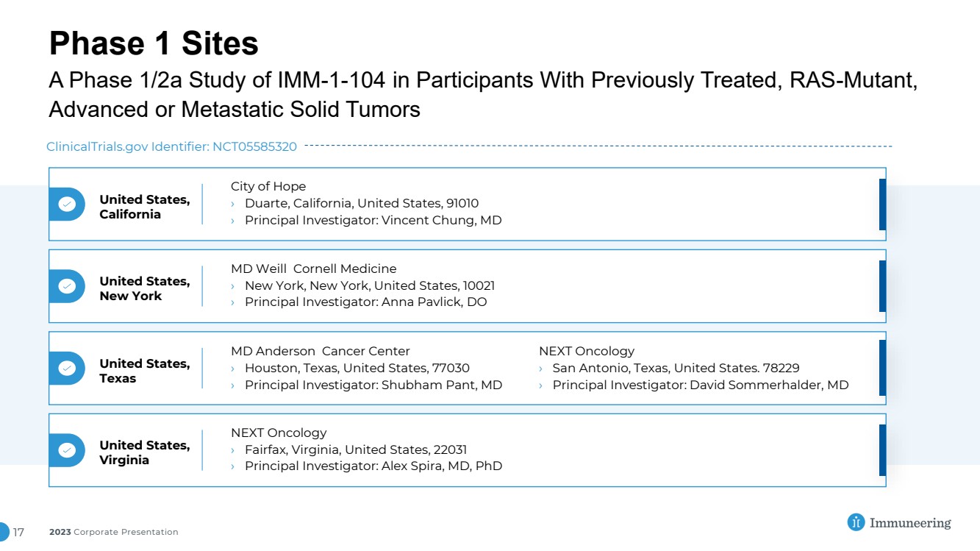Click the chevron before Houston, Texas address
The height and width of the screenshot is (551, 980).
(234, 369)
